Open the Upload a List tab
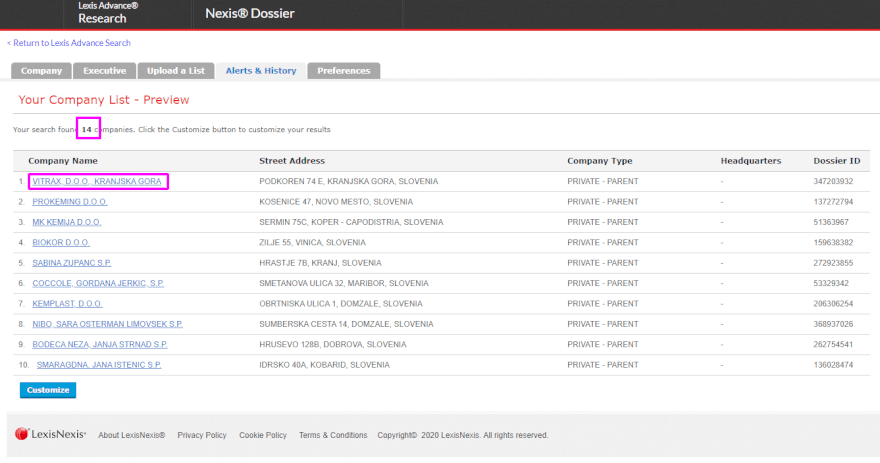Screen dimensions: 880x463 click(x=175, y=71)
